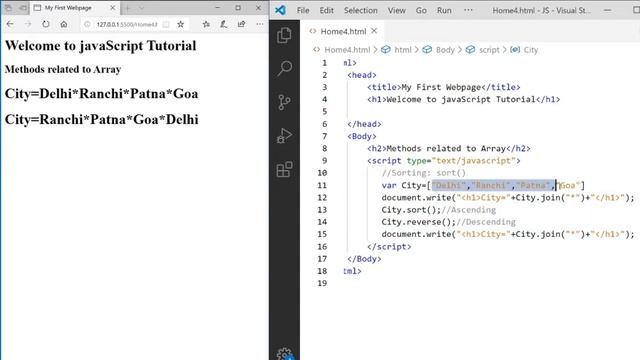The image size is (640, 360).
Task: Click the VS Code logo icon
Action: (x=280, y=10)
